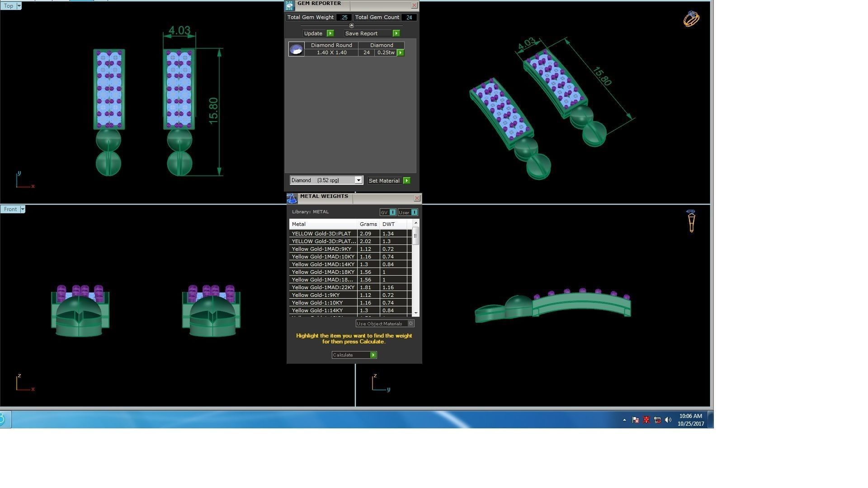The height and width of the screenshot is (488, 868).
Task: Click the green arrow beside Set Material
Action: click(407, 181)
